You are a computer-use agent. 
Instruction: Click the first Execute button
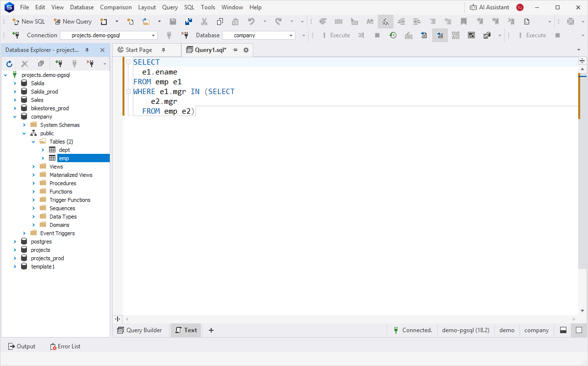[336, 35]
